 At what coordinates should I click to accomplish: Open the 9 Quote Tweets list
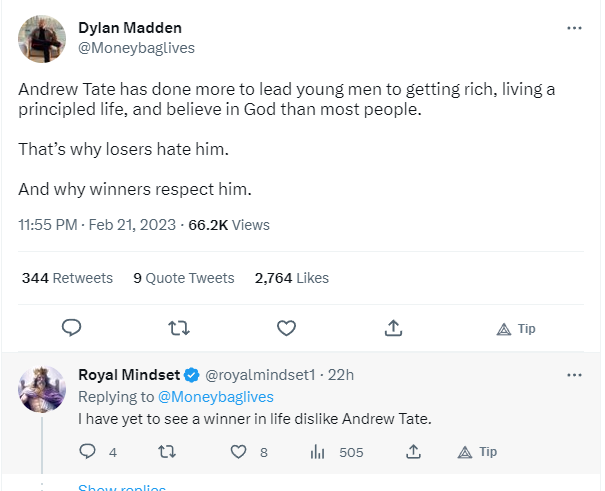(x=184, y=278)
